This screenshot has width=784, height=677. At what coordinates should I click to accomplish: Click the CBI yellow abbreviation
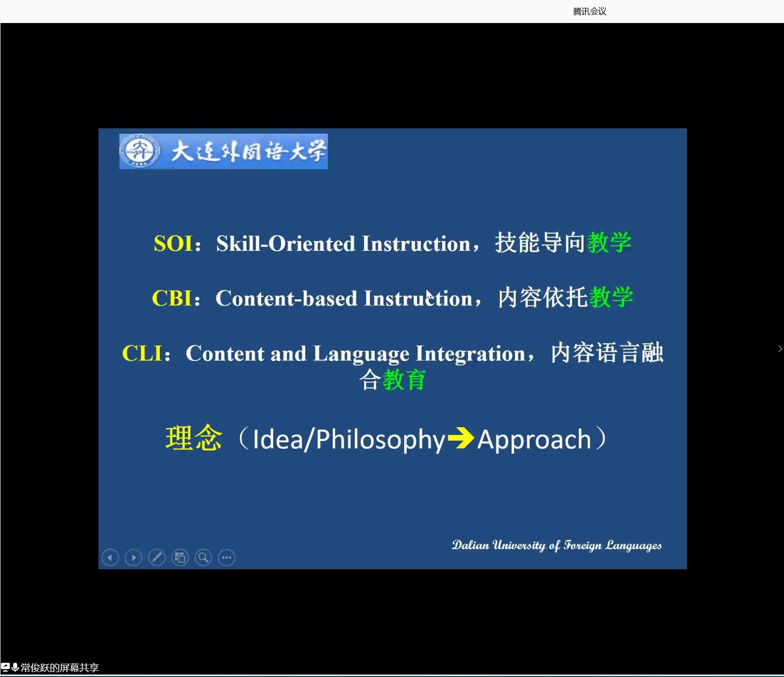click(x=171, y=298)
